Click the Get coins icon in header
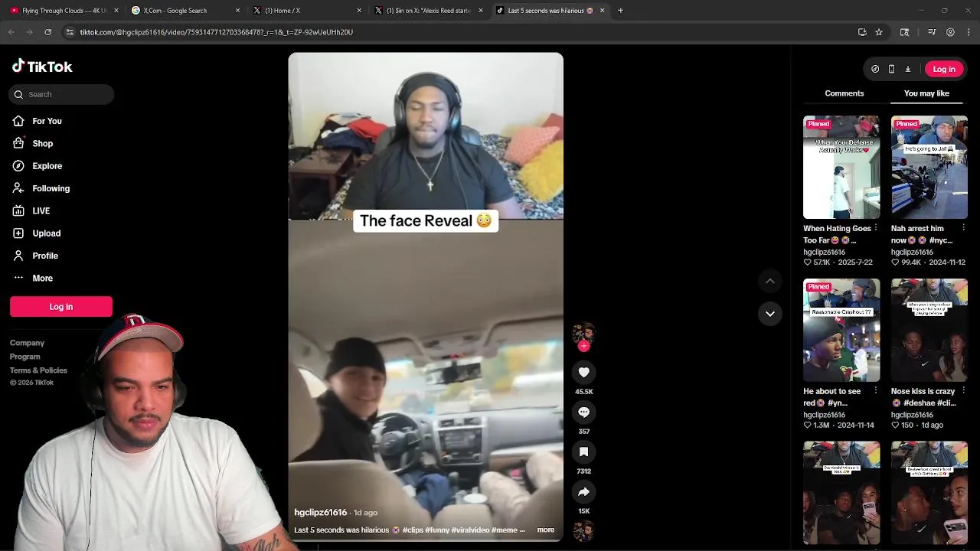 [875, 69]
